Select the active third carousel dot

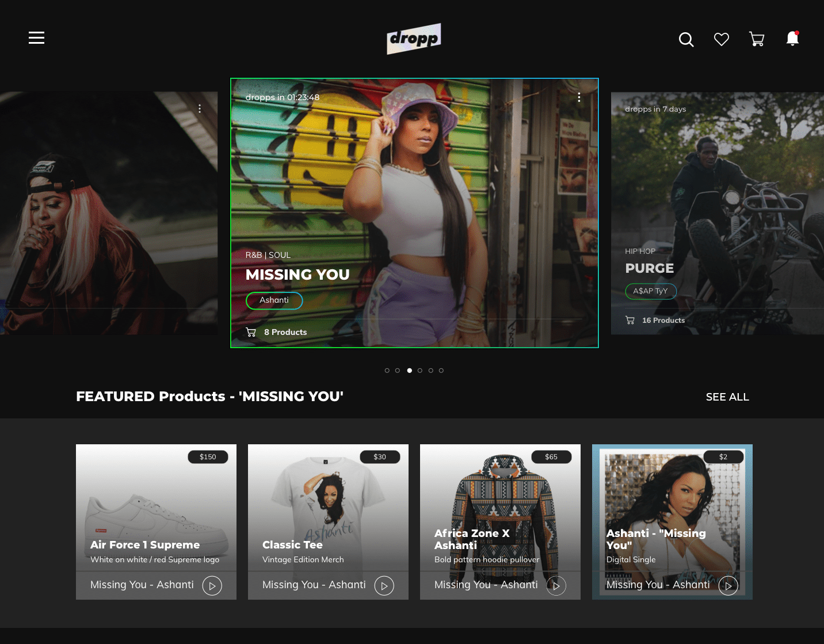[410, 371]
